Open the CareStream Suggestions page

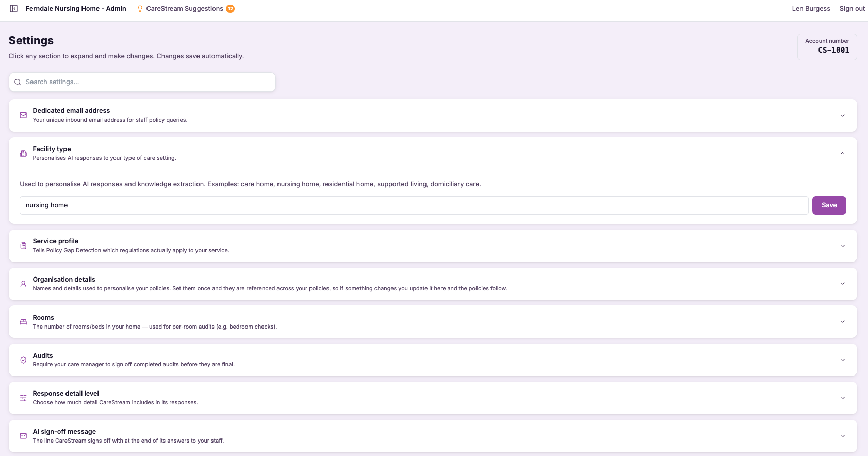point(185,9)
